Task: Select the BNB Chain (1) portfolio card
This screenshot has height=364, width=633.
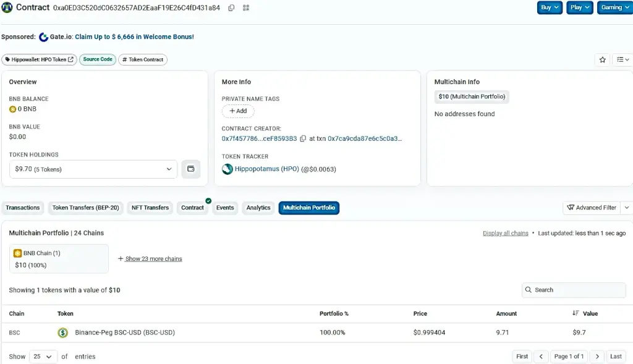Action: 59,259
